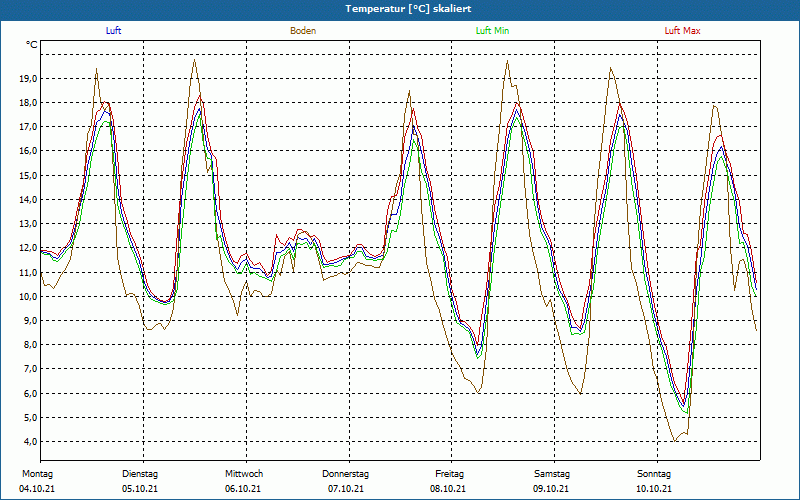Click the '13,0' y-axis value
The width and height of the screenshot is (800, 500).
click(28, 223)
